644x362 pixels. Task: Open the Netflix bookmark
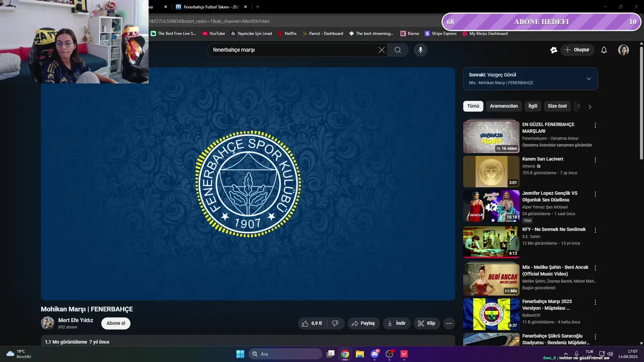[287, 34]
